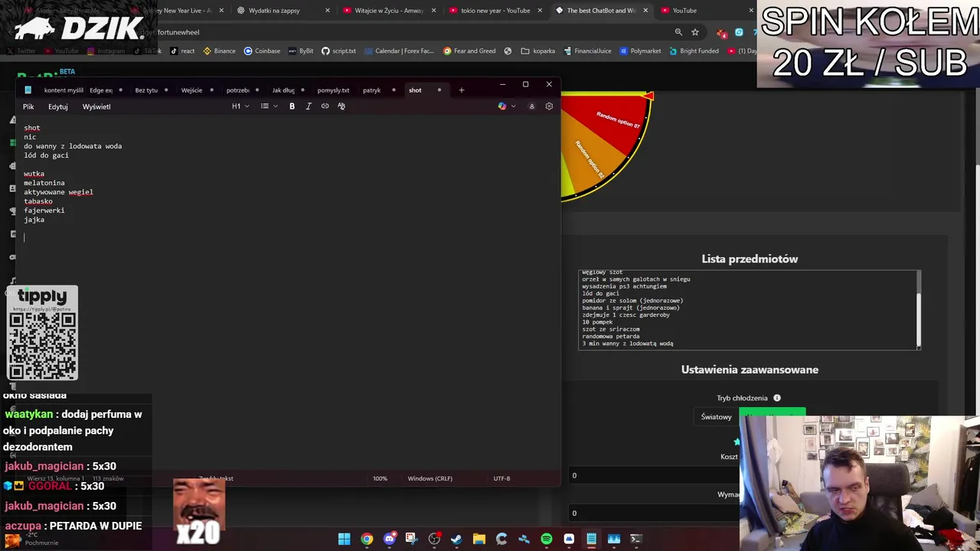Insert a link using Notepad's link icon
Viewport: 980px width, 551px height.
(x=325, y=106)
